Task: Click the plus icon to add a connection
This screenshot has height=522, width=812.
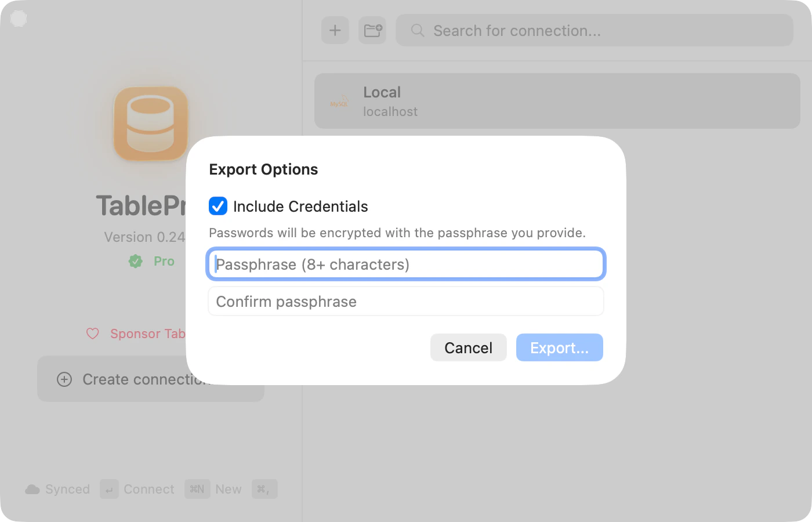Action: pos(335,30)
